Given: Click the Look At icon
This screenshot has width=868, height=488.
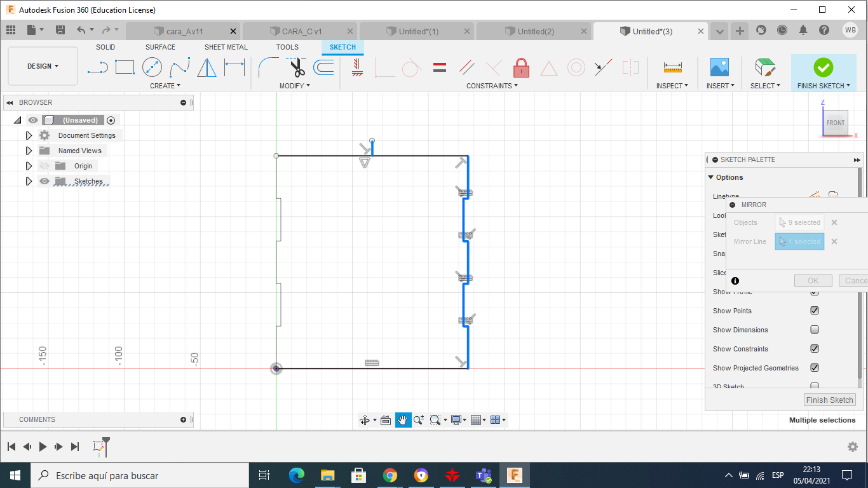Looking at the screenshot, I should click(385, 420).
